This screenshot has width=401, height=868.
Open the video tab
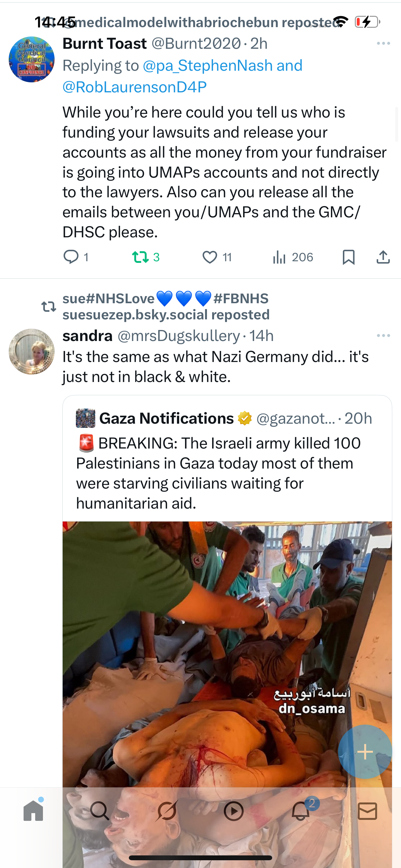[233, 811]
